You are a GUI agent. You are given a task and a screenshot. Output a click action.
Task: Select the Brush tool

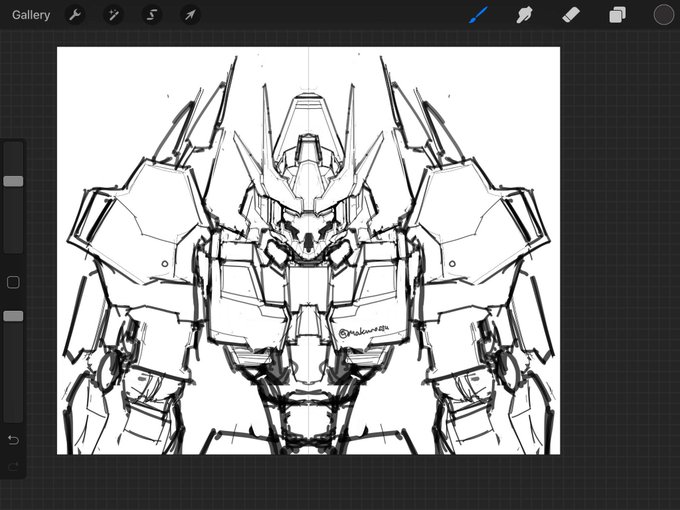(x=478, y=15)
